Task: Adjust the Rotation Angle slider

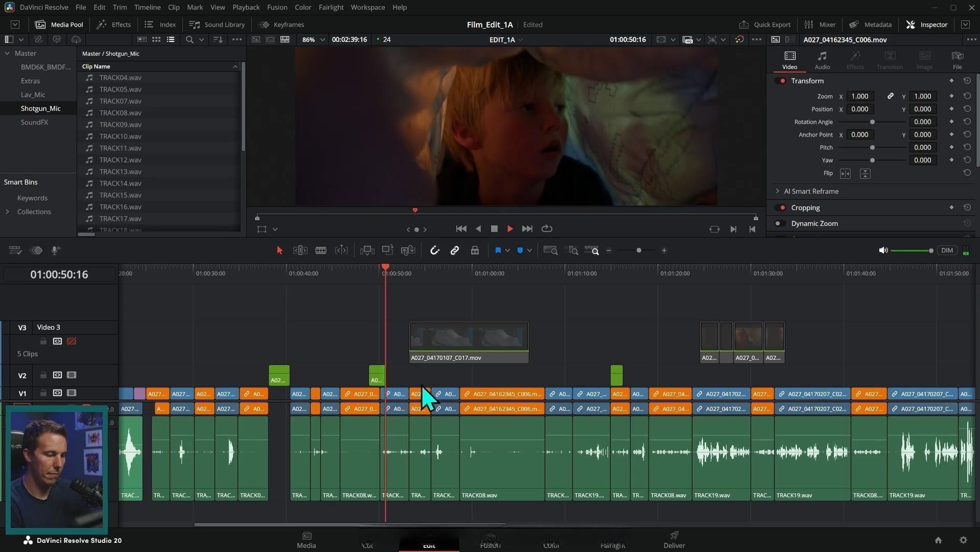Action: pos(872,122)
